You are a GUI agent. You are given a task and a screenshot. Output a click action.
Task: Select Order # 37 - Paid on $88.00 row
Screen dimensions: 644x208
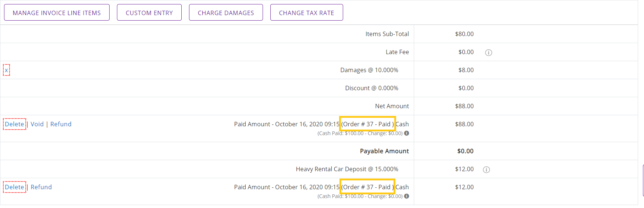coord(367,124)
